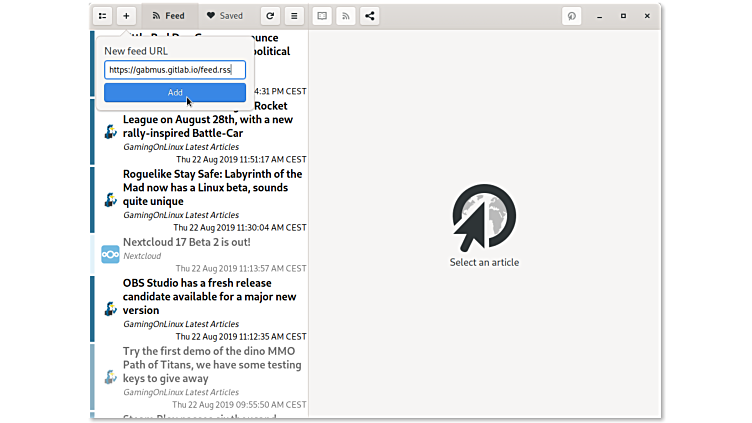Switch to the Saved tab

tap(224, 16)
